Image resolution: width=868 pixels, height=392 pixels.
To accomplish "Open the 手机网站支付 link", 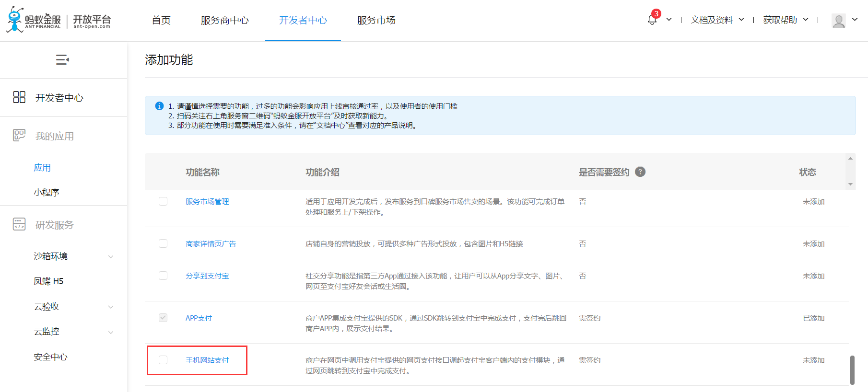I will [x=207, y=360].
